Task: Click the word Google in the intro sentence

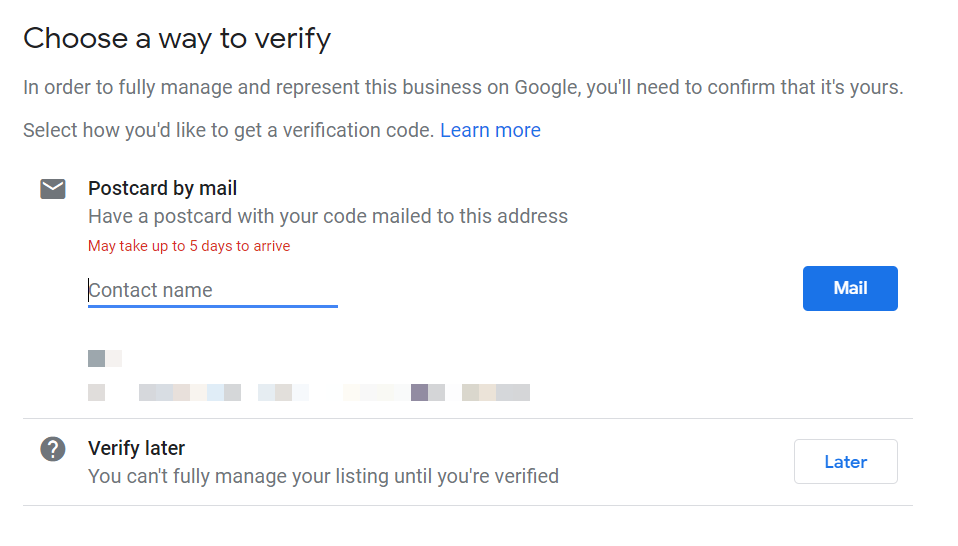Action: [x=546, y=87]
